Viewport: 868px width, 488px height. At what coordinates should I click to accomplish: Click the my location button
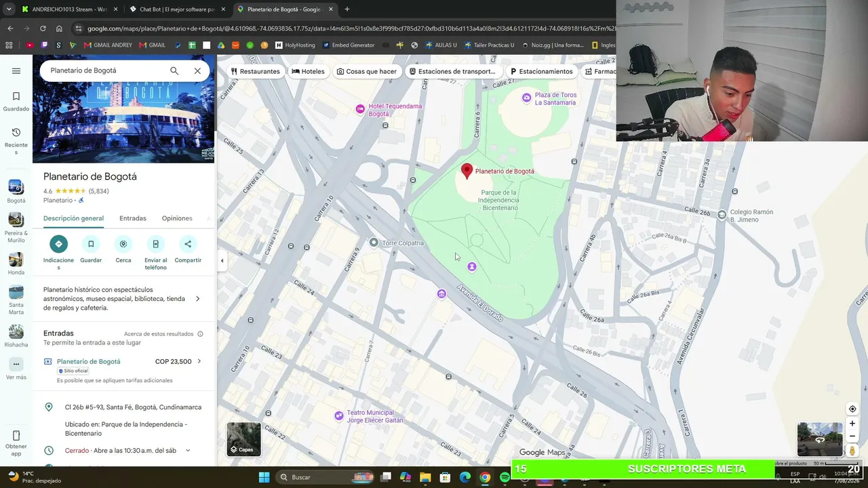point(852,409)
